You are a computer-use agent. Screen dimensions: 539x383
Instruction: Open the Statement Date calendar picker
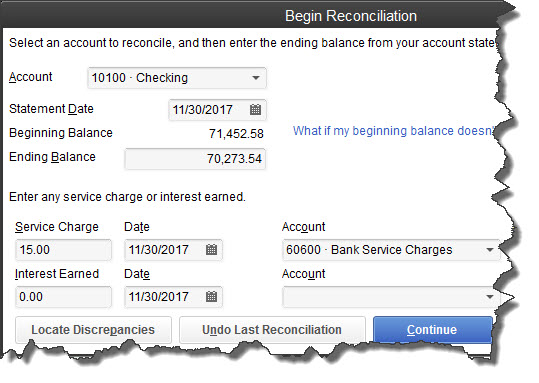[x=255, y=110]
